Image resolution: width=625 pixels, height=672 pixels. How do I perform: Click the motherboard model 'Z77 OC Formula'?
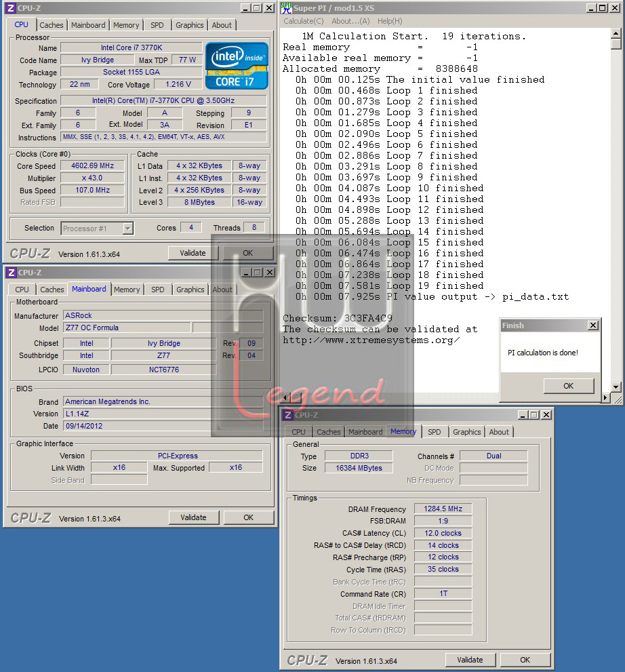(127, 328)
